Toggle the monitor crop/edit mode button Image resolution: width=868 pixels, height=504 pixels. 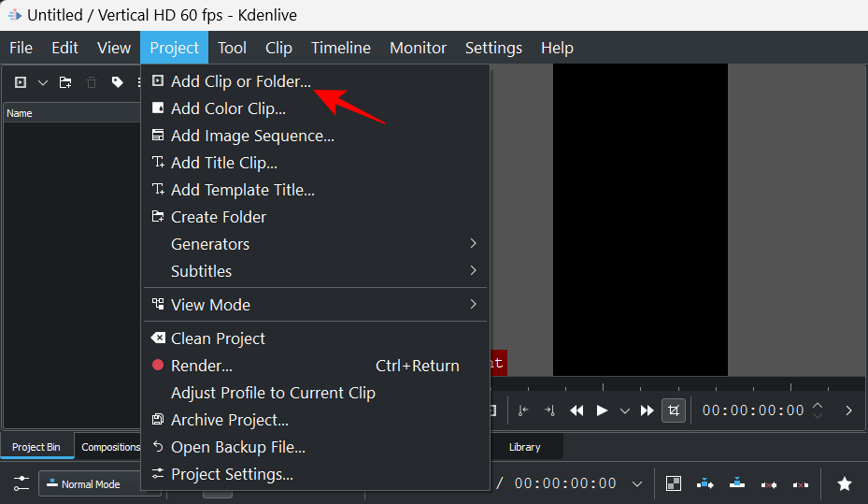coord(673,410)
